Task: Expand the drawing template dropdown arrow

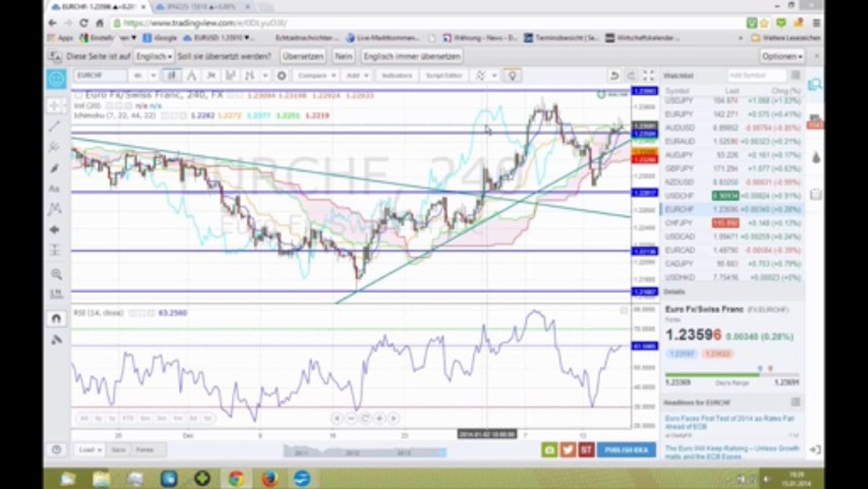Action: pos(495,75)
